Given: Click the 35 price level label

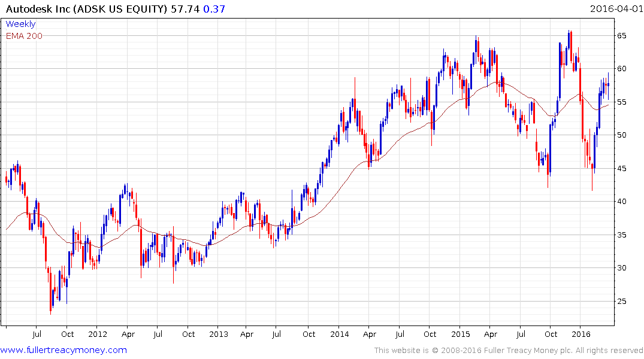Looking at the screenshot, I should coord(622,235).
